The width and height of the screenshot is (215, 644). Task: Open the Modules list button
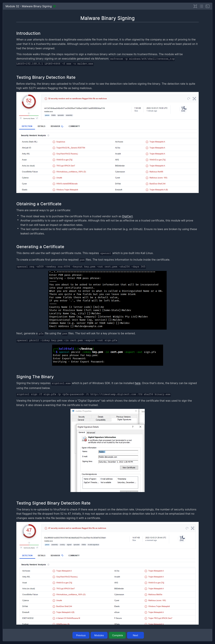(99, 635)
